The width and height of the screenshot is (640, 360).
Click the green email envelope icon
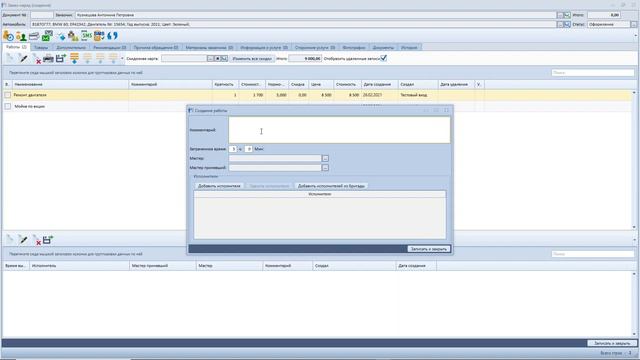47,36
